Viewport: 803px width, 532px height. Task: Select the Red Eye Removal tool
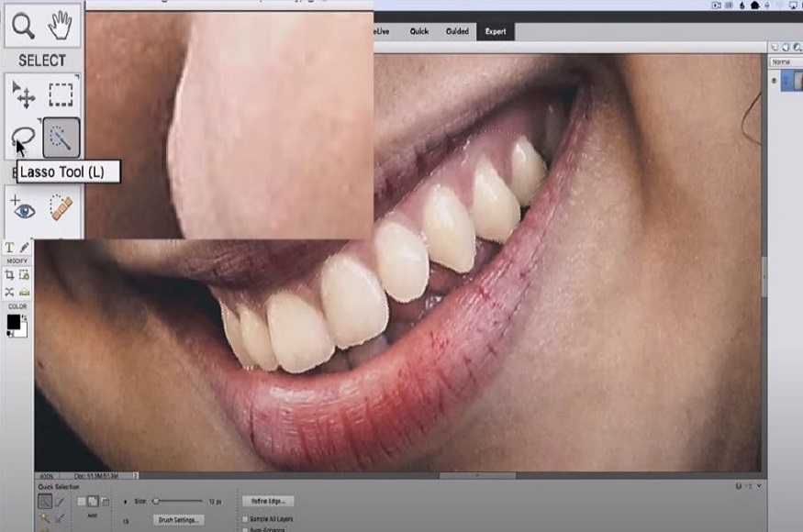coord(23,207)
